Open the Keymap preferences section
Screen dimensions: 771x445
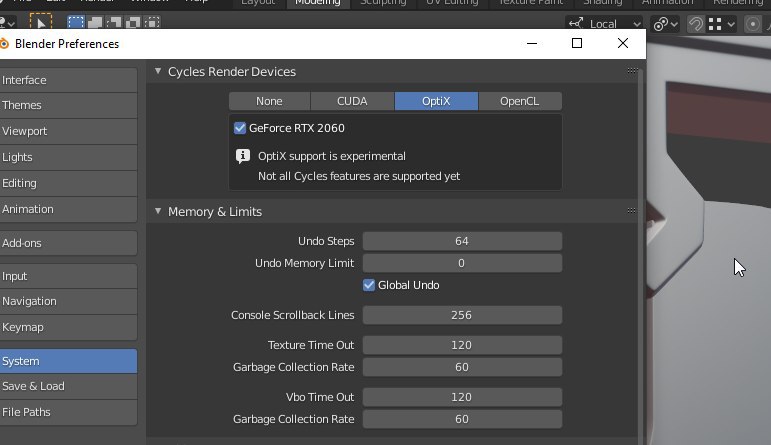[x=68, y=327]
